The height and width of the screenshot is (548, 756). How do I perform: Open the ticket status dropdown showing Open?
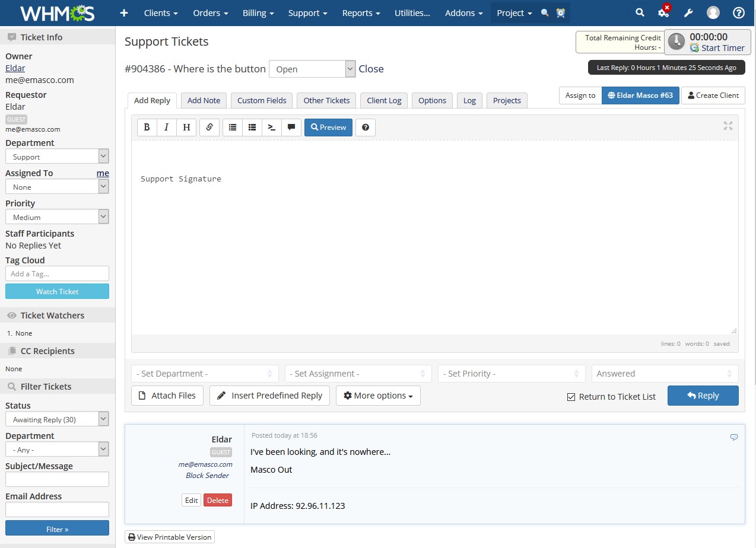click(x=312, y=69)
